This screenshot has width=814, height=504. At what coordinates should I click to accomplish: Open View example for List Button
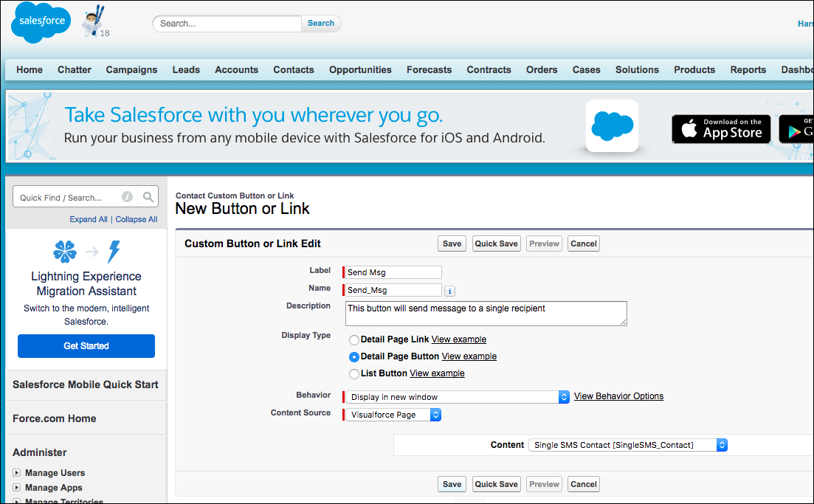pyautogui.click(x=437, y=373)
